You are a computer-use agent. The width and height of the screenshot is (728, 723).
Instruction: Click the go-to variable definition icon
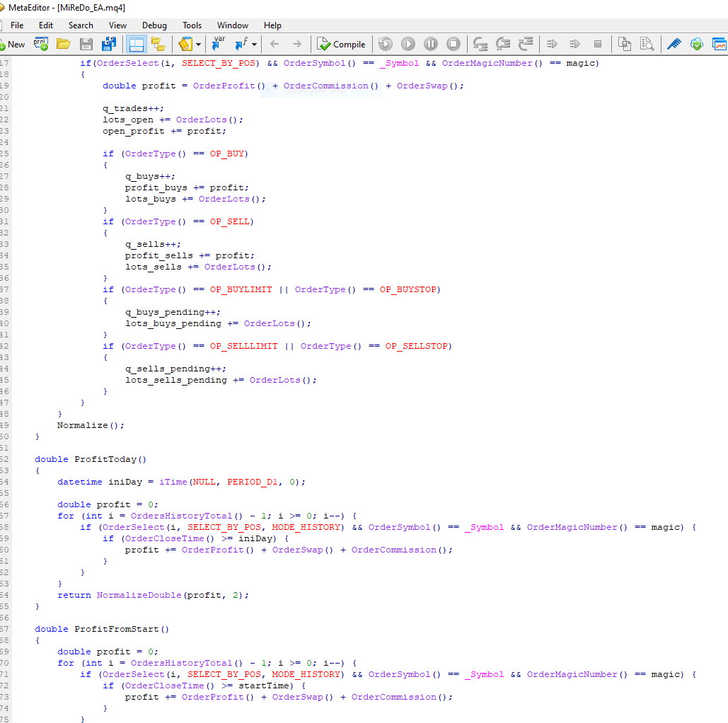tap(219, 44)
